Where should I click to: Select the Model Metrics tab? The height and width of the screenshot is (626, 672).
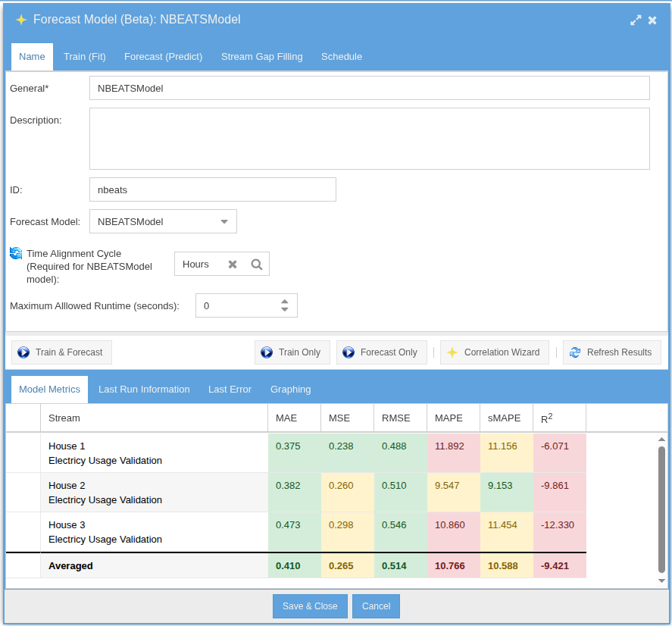pos(50,390)
